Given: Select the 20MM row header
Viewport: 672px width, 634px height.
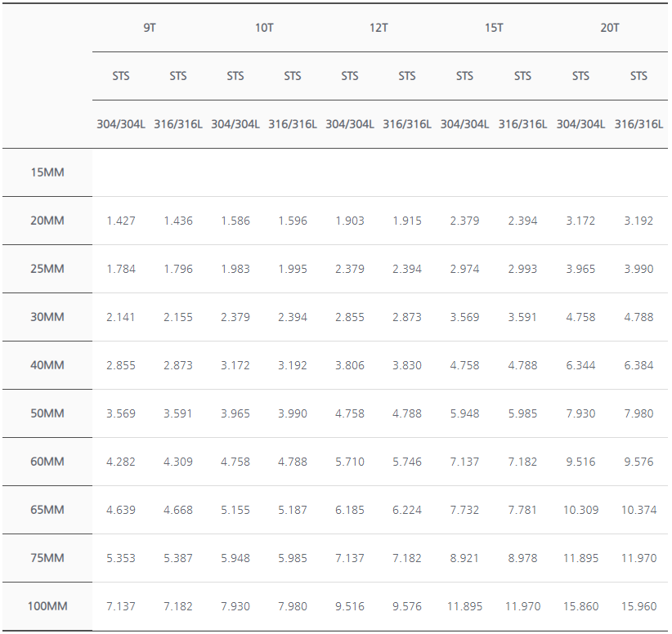Looking at the screenshot, I should (x=47, y=221).
